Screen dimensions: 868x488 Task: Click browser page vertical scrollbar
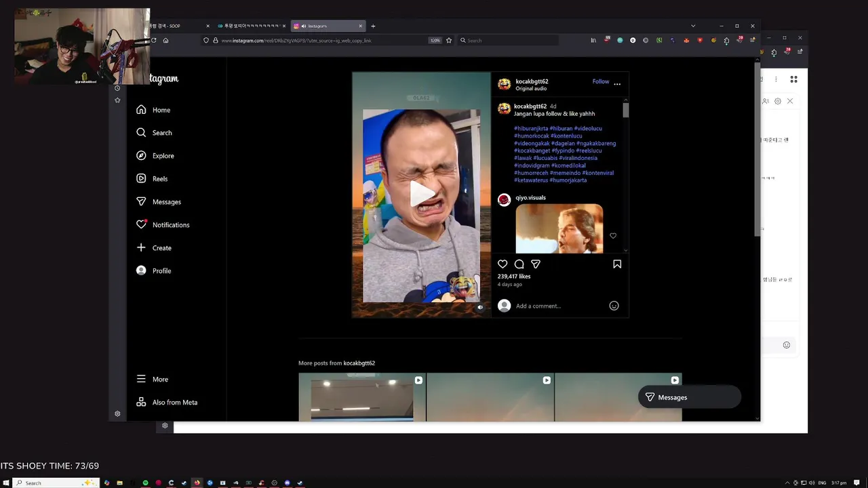coord(757,149)
